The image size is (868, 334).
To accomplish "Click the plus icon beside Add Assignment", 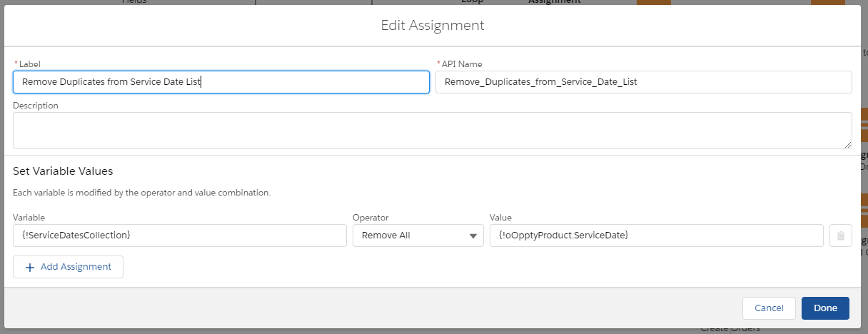I will [x=30, y=267].
